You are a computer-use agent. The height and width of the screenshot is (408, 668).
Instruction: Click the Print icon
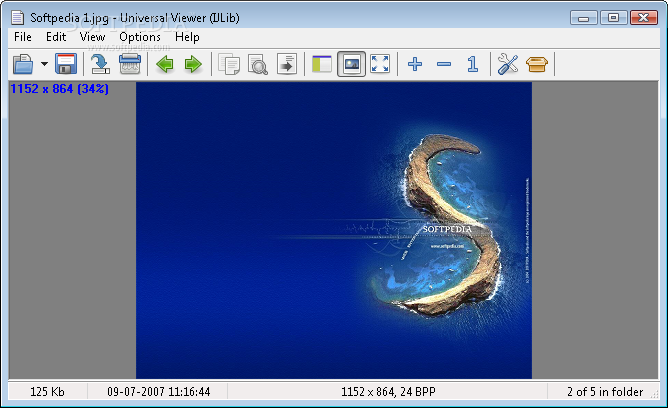pyautogui.click(x=130, y=64)
